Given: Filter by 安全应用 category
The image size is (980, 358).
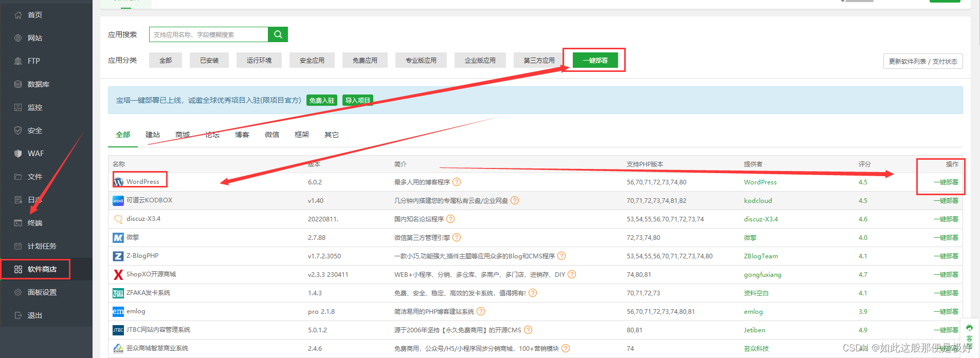Looking at the screenshot, I should tap(312, 60).
